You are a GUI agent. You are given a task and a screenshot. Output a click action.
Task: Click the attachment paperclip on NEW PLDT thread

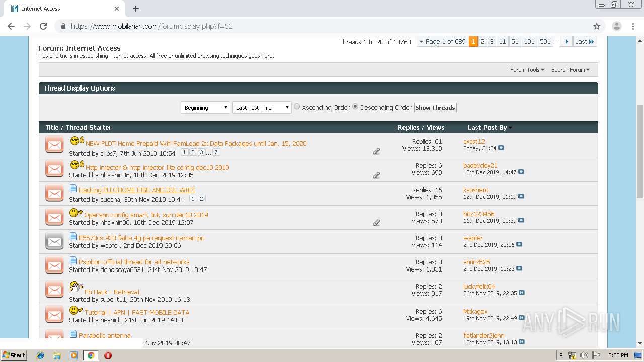click(x=376, y=151)
